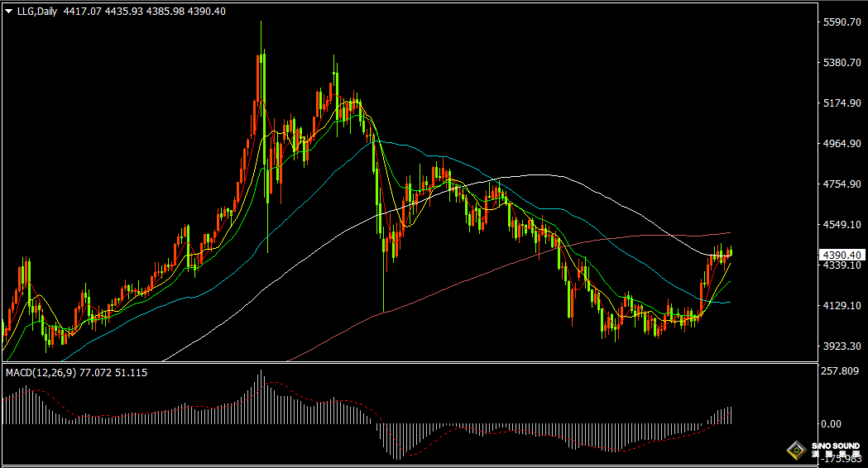Click the 5380.70 price axis label
Image resolution: width=868 pixels, height=468 pixels.
[842, 63]
